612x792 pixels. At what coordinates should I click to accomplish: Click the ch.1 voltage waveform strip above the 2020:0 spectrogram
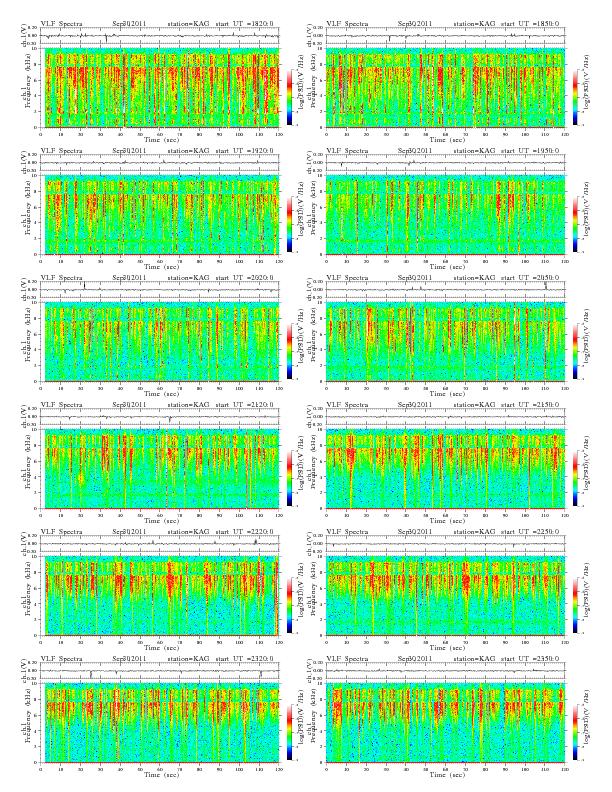160,290
